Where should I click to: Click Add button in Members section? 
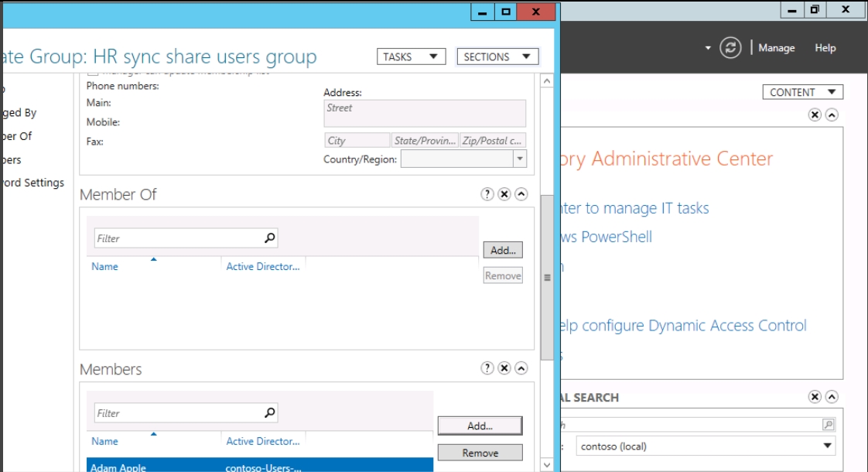(480, 426)
